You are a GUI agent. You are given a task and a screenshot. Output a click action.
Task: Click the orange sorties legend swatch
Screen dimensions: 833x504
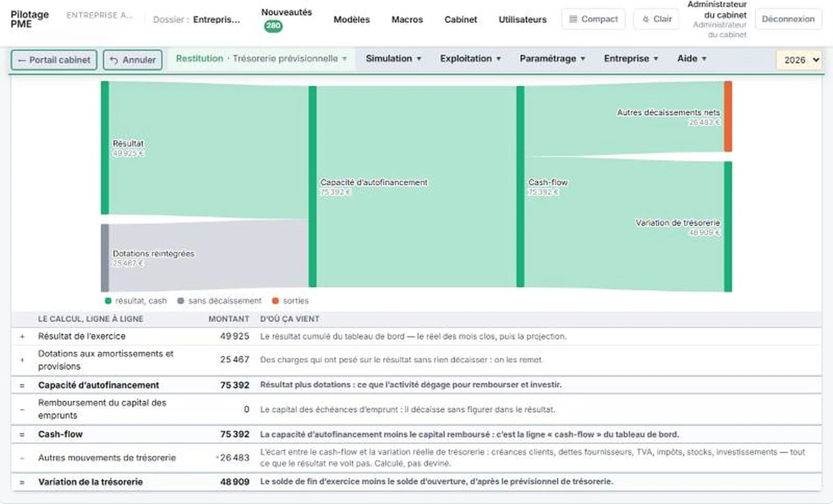tap(275, 301)
